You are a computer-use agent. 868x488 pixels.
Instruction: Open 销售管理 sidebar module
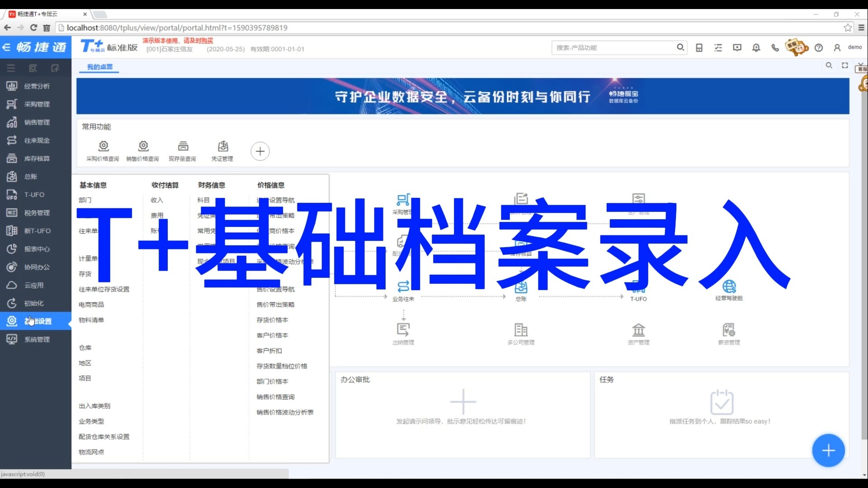(36, 122)
